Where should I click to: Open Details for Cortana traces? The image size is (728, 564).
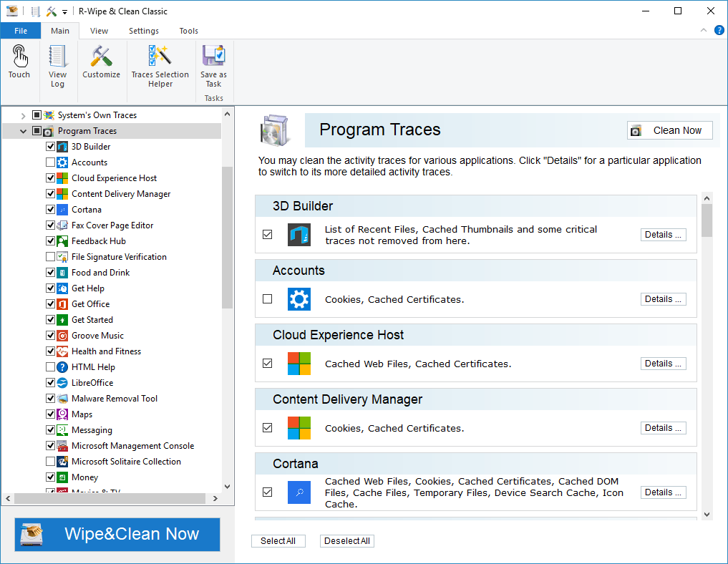tap(663, 492)
